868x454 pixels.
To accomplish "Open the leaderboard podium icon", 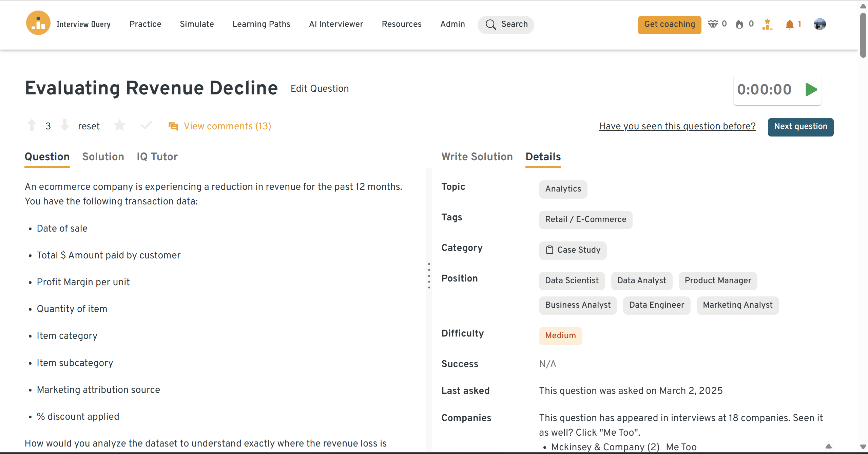I will [767, 24].
